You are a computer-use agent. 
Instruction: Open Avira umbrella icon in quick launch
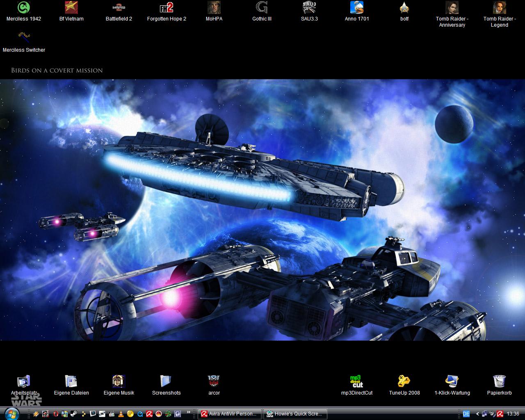149,414
